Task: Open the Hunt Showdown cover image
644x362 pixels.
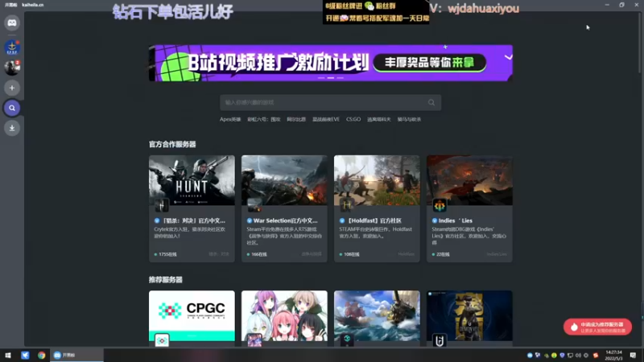Action: [x=192, y=180]
